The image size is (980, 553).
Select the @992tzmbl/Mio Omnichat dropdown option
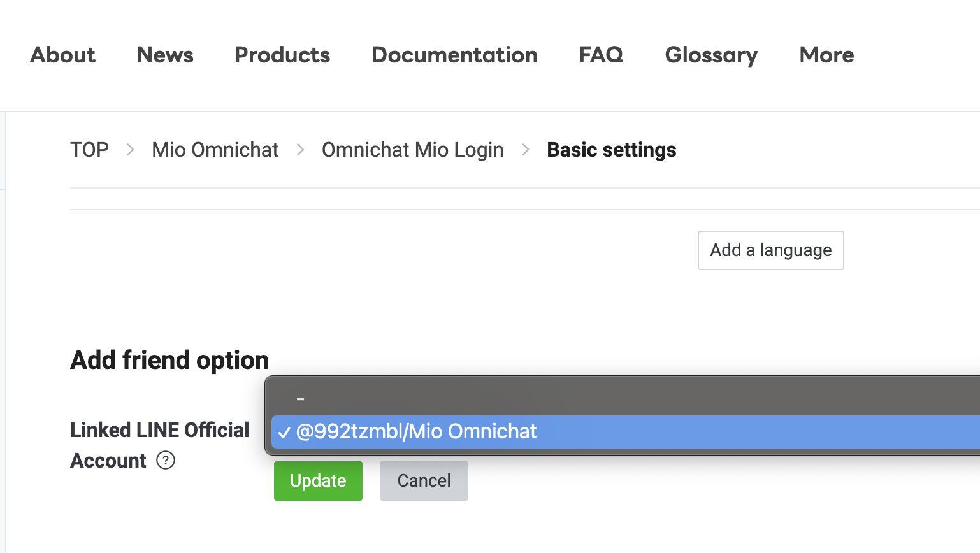417,431
